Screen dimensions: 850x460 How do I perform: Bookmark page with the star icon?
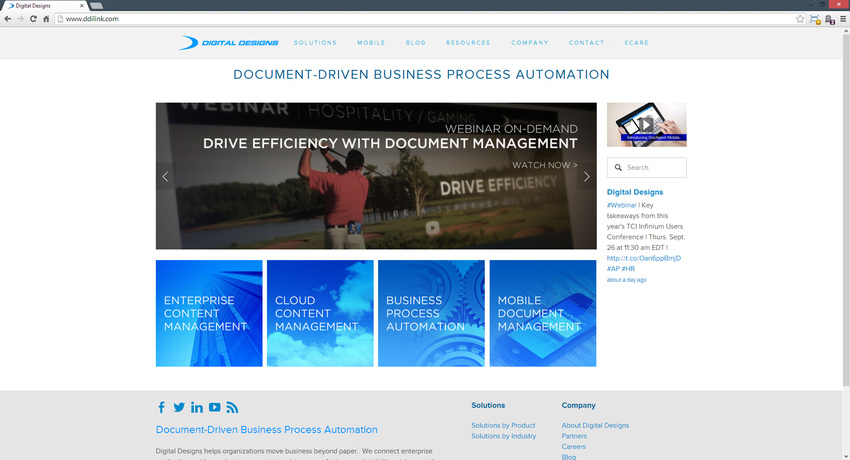(x=800, y=19)
